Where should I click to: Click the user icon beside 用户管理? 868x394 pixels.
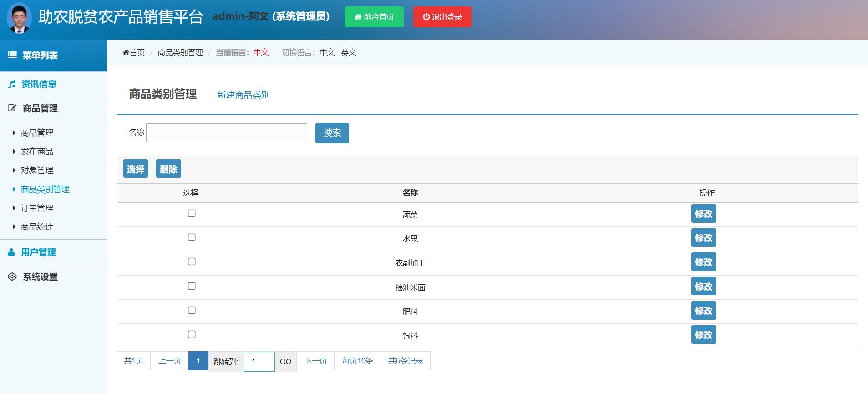11,252
